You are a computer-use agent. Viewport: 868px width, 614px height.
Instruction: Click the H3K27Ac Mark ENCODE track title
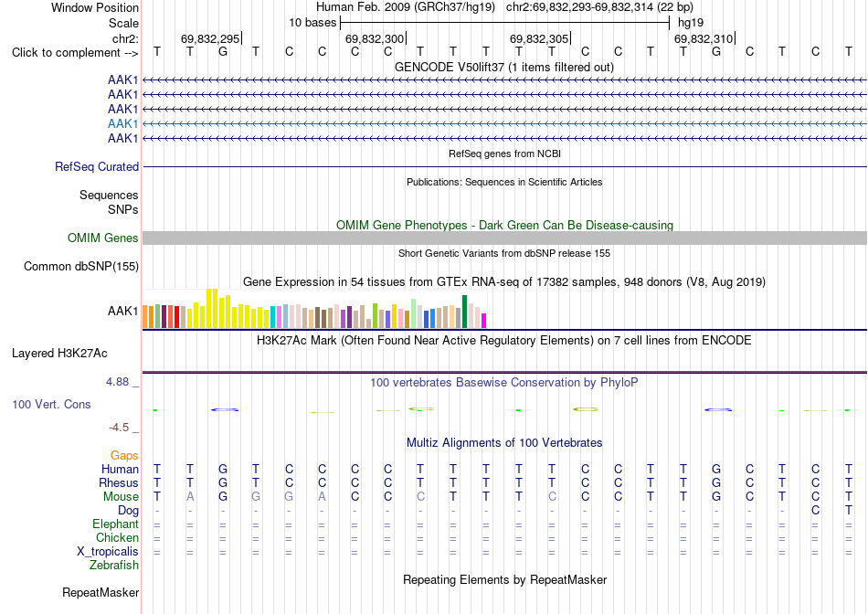pos(504,340)
